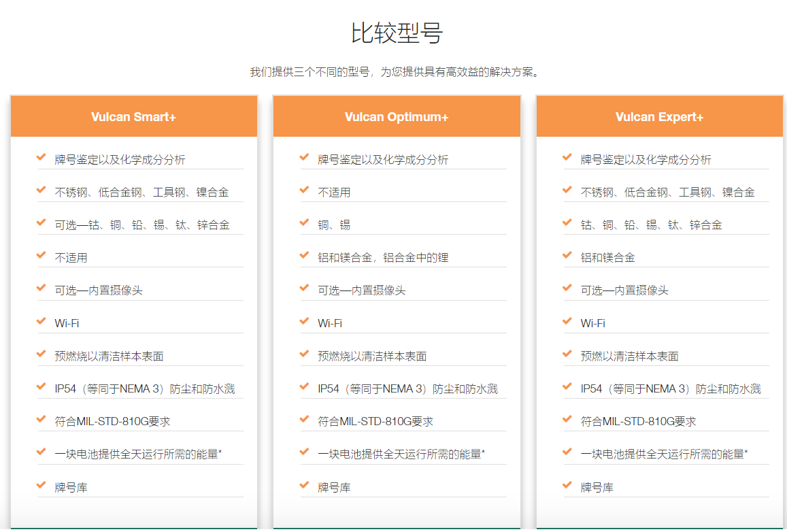The image size is (787, 532).
Task: Click checkmark beside 一块电池提供全天运行所需的能量* under Vulcan Expert+
Action: [x=567, y=452]
